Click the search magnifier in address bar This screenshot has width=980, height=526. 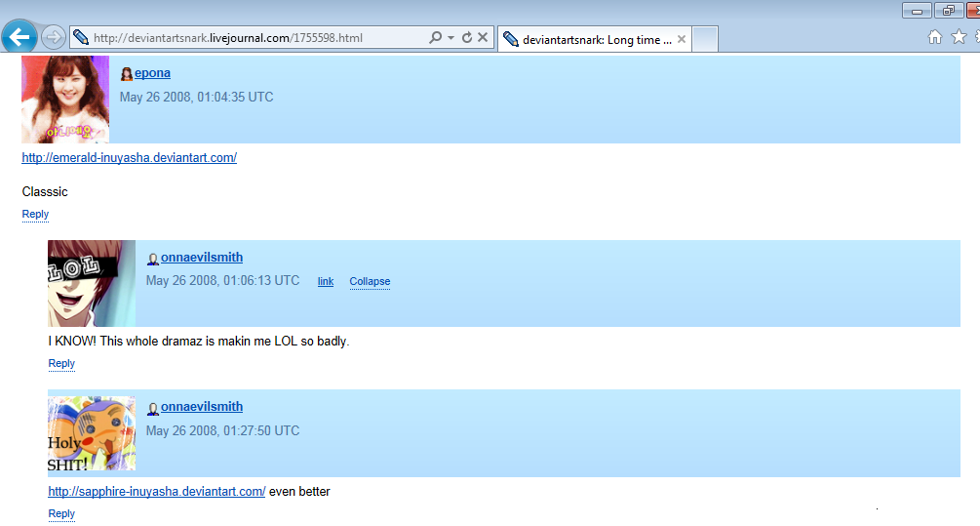point(436,38)
